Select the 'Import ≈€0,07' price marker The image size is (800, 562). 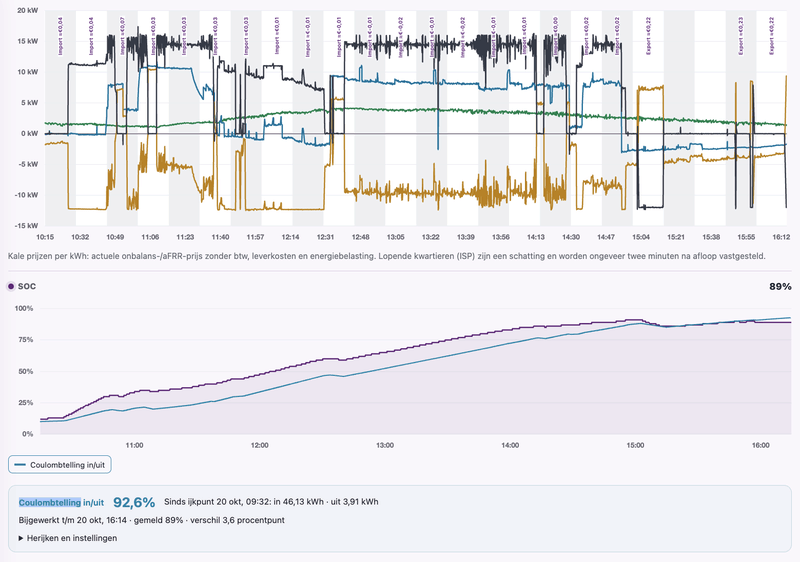122,36
